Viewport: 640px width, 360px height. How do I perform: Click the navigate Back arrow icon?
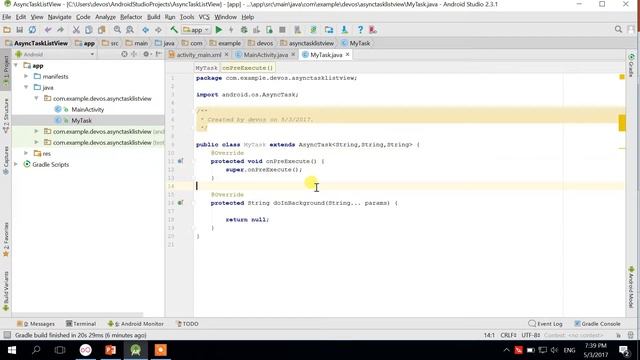click(145, 30)
